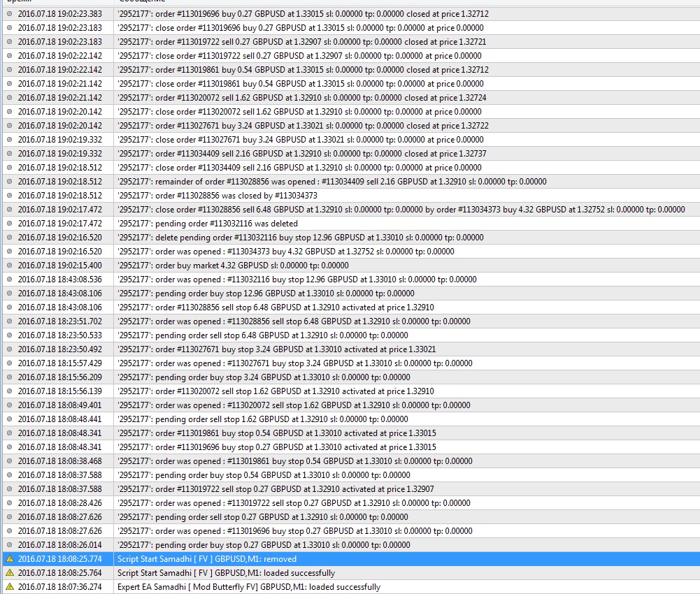Select message 'order #113020072 sell stop 1.62 ... activated at price 1.32910'

click(276, 391)
